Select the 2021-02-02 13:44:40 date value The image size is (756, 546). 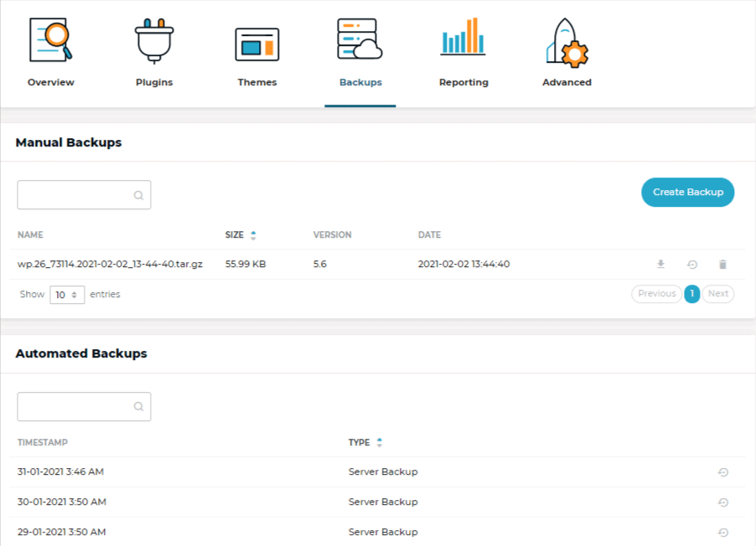pos(463,264)
